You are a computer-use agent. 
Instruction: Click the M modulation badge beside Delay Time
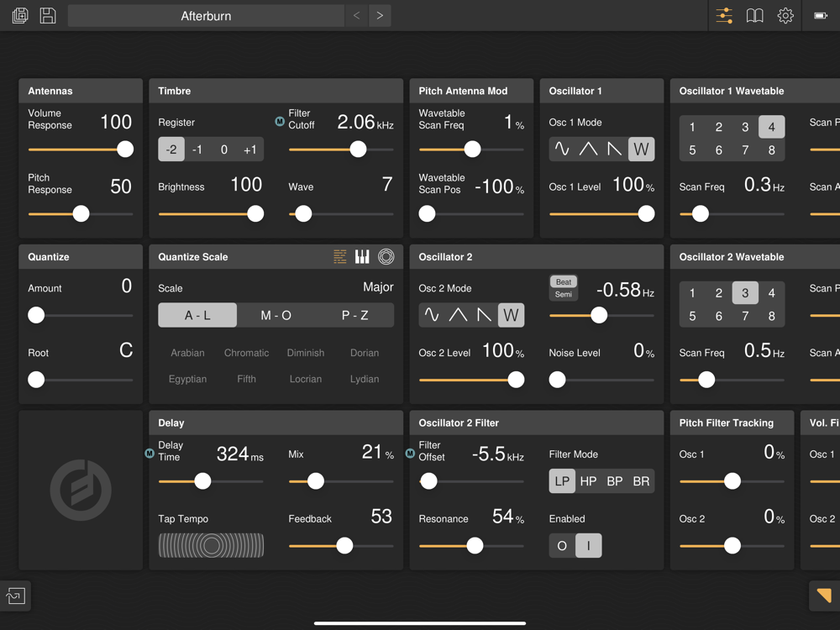[150, 454]
